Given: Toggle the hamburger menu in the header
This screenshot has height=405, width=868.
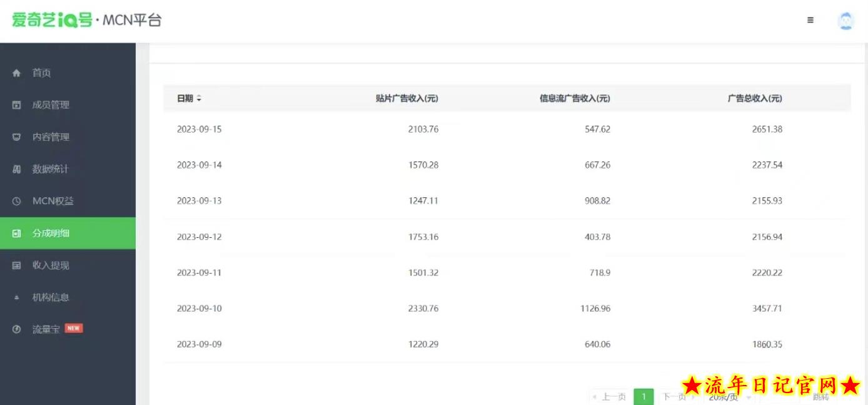Looking at the screenshot, I should (x=810, y=20).
